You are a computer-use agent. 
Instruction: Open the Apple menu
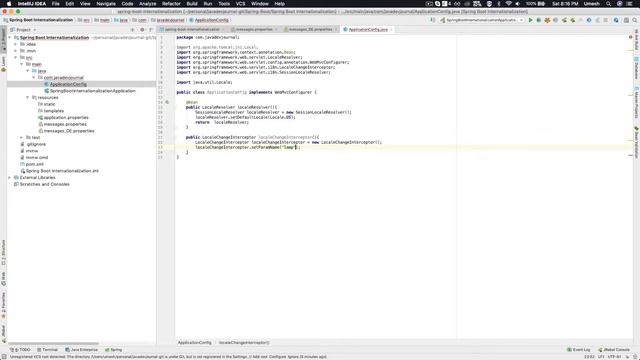click(x=9, y=4)
